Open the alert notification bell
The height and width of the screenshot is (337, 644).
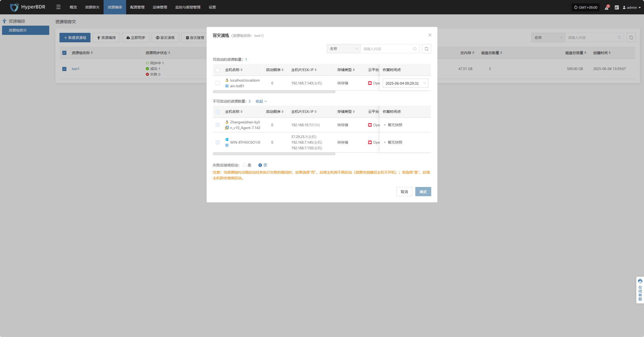coord(607,8)
